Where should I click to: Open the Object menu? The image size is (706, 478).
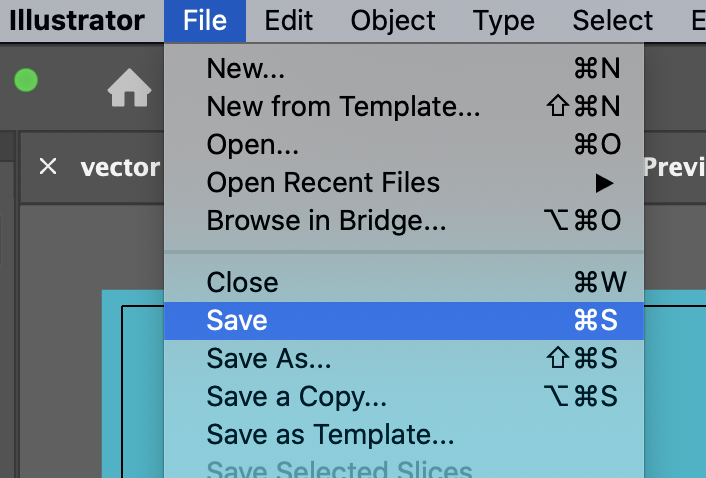pos(393,21)
